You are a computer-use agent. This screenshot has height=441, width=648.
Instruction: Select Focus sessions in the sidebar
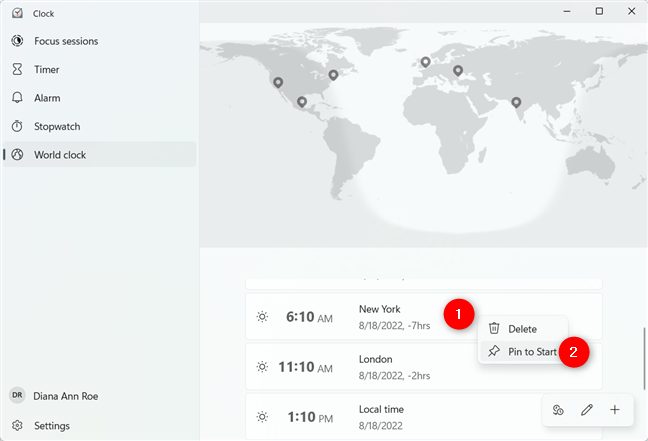pyautogui.click(x=66, y=41)
